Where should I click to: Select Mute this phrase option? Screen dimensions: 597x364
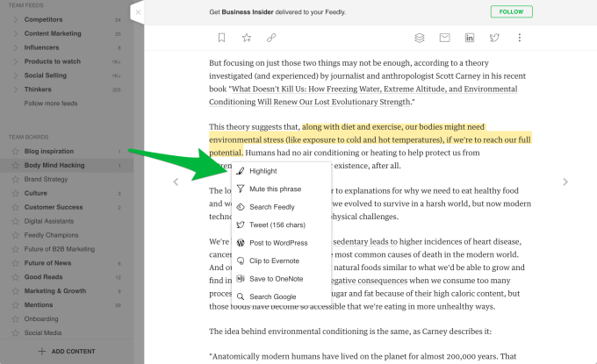point(281,189)
